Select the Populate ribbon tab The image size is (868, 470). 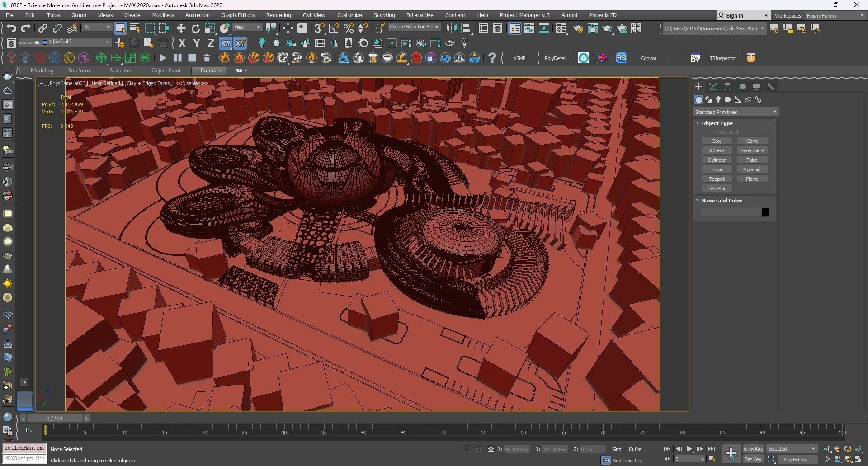click(211, 70)
